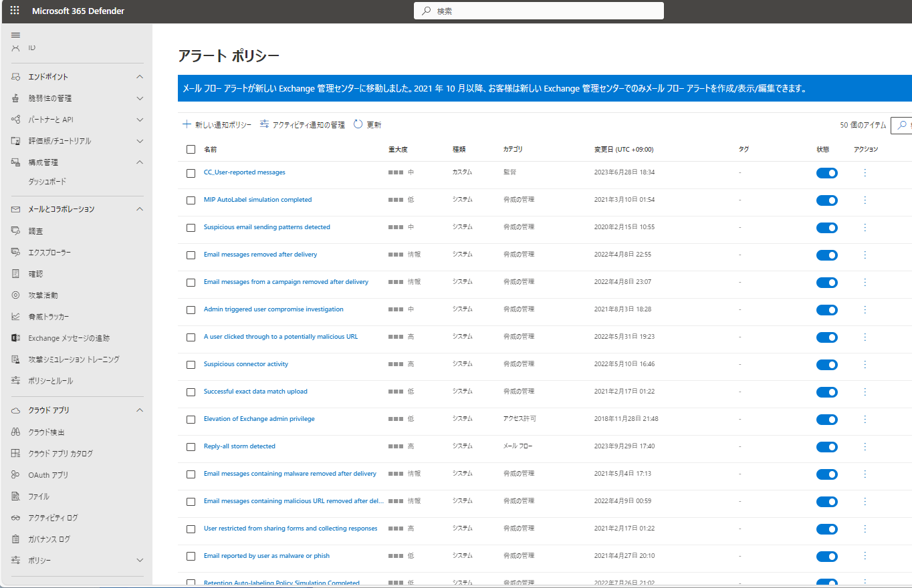Click アクティビティ通知の管理 button
912x588 pixels.
[302, 125]
